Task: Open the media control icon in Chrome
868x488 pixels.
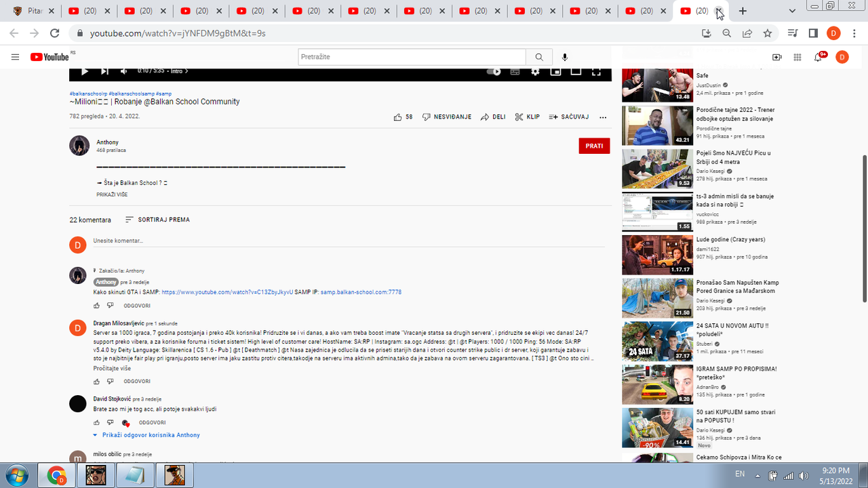Action: coord(793,33)
